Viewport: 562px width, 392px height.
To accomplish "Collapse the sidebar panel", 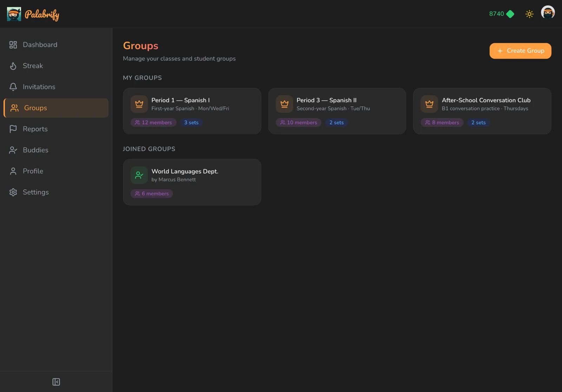I will coord(56,382).
